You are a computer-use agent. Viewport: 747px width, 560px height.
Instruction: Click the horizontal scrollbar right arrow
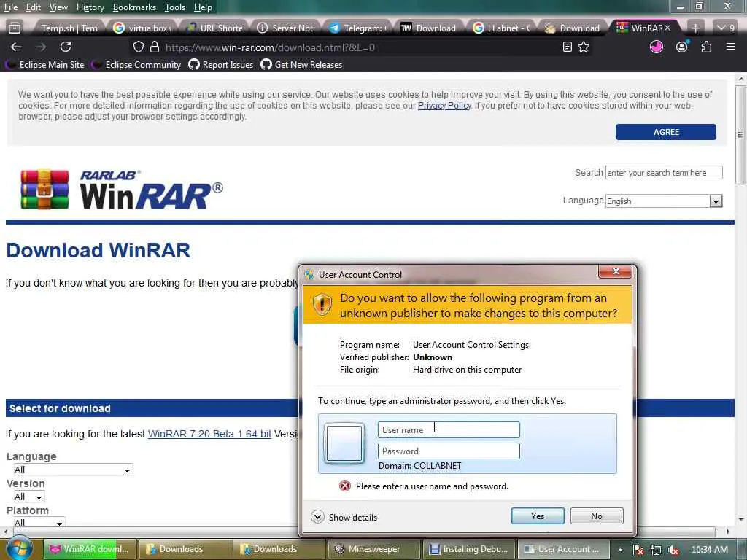click(729, 532)
